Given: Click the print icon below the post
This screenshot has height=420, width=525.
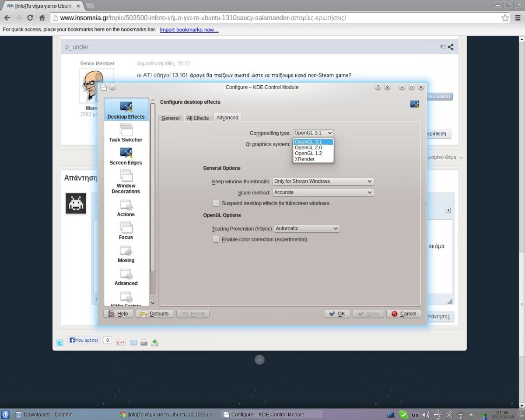Looking at the screenshot, I should [144, 343].
